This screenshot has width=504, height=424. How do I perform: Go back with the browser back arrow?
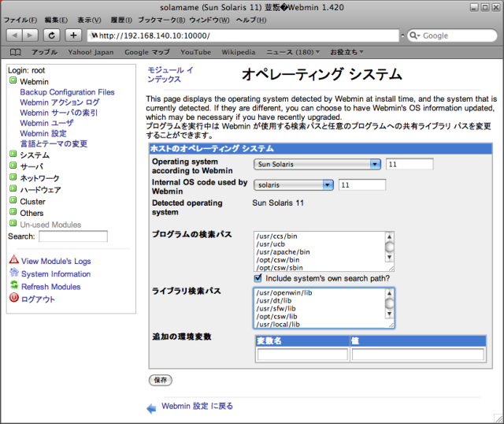pyautogui.click(x=14, y=35)
